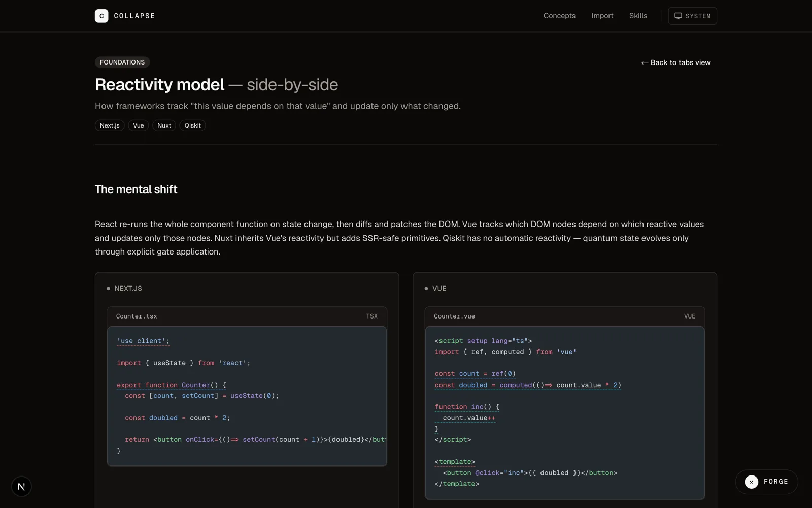Click the const count = ref(0) line
Image resolution: width=812 pixels, height=508 pixels.
pyautogui.click(x=475, y=373)
